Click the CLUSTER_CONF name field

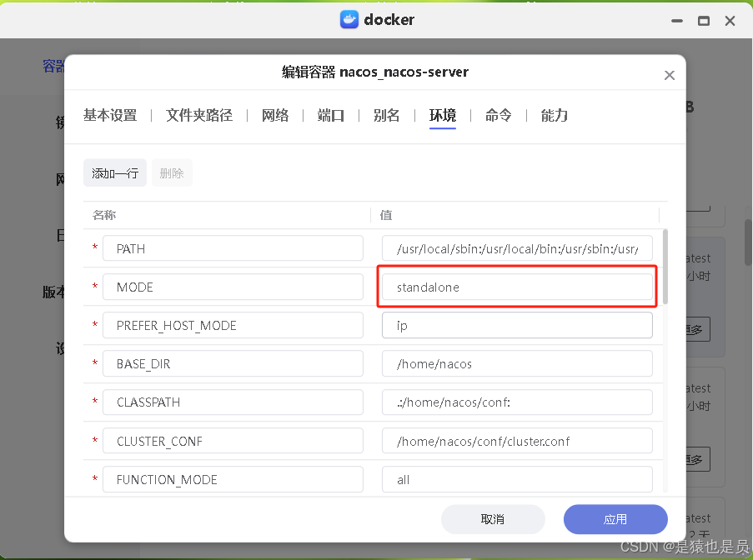click(233, 441)
